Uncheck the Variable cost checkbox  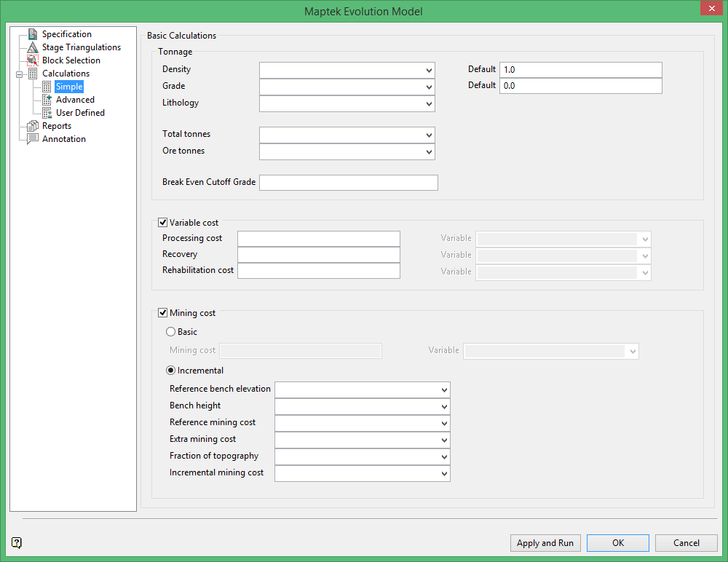coord(163,223)
